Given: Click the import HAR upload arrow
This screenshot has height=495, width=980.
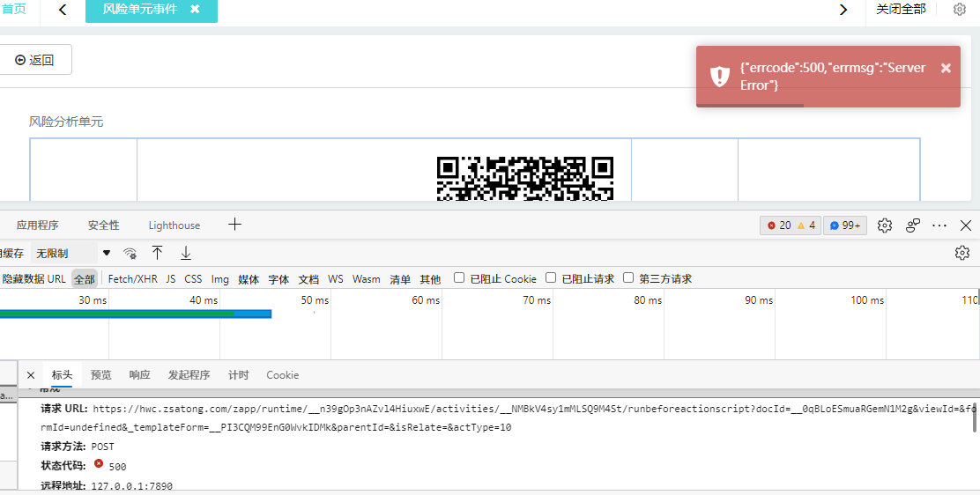Looking at the screenshot, I should coord(158,253).
